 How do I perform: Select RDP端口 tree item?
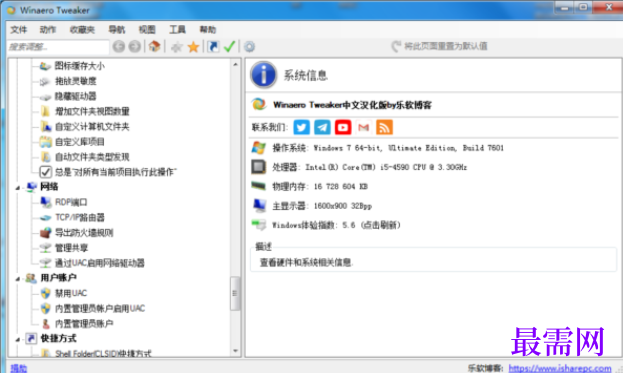(71, 202)
